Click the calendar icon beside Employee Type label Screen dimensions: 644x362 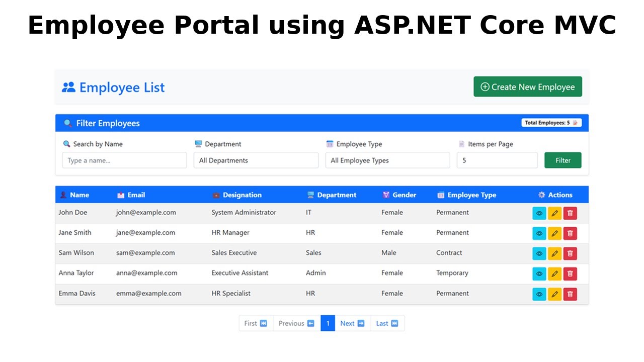click(330, 144)
